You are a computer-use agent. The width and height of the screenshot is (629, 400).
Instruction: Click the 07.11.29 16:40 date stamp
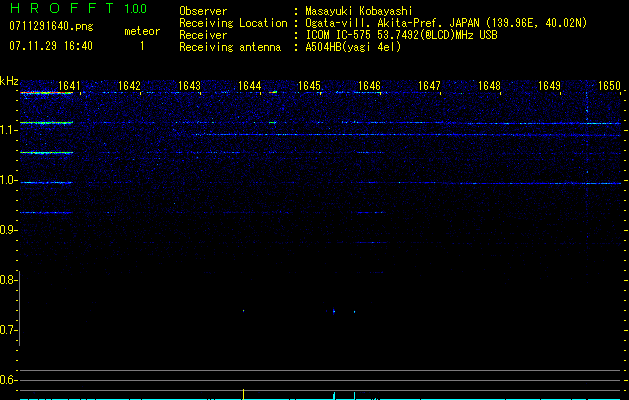coord(50,46)
